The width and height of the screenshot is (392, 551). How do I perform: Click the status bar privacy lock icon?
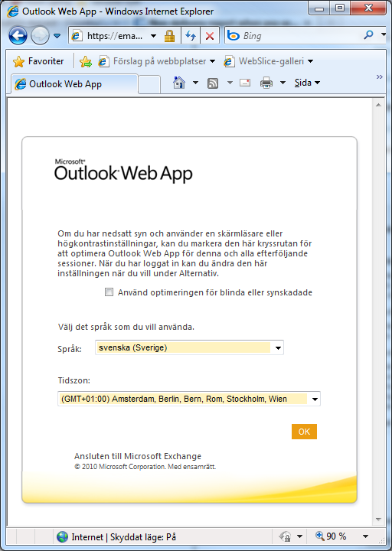tap(285, 536)
